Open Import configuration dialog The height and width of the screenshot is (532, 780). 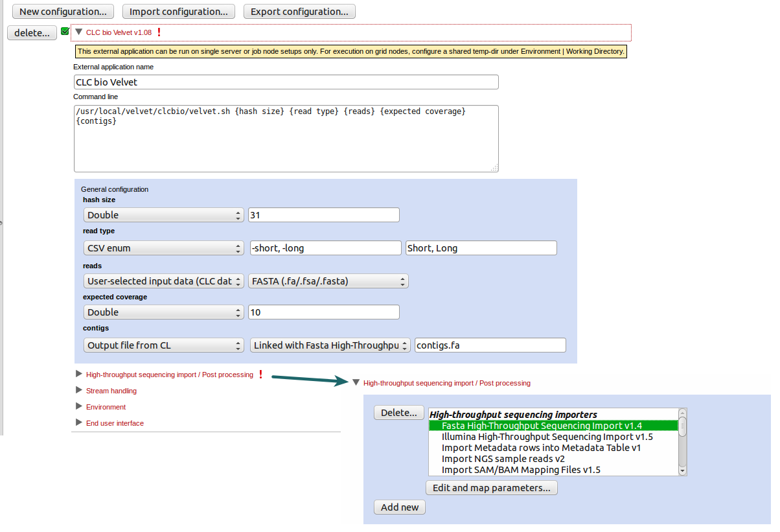[x=178, y=11]
